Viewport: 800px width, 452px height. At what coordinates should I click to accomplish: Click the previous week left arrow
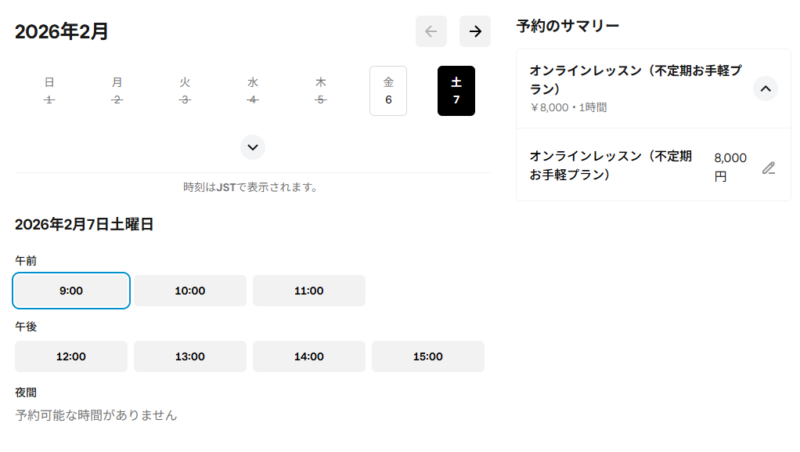tap(431, 31)
